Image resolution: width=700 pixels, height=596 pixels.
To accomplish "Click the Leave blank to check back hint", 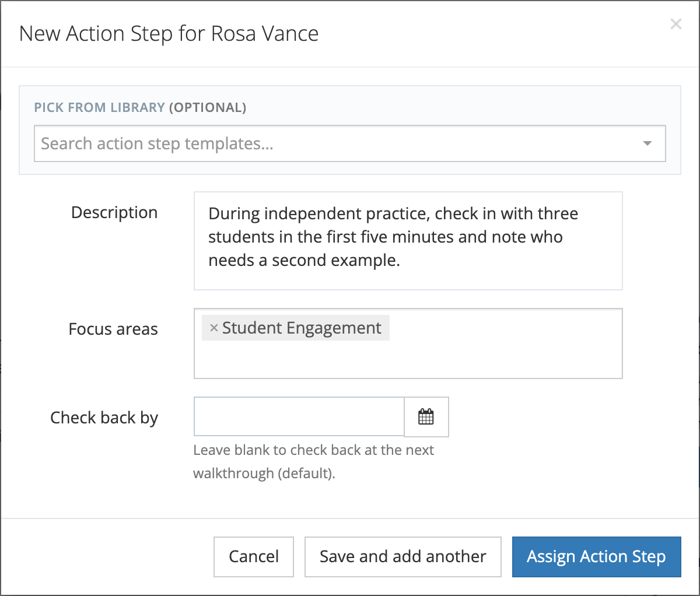I will [314, 461].
